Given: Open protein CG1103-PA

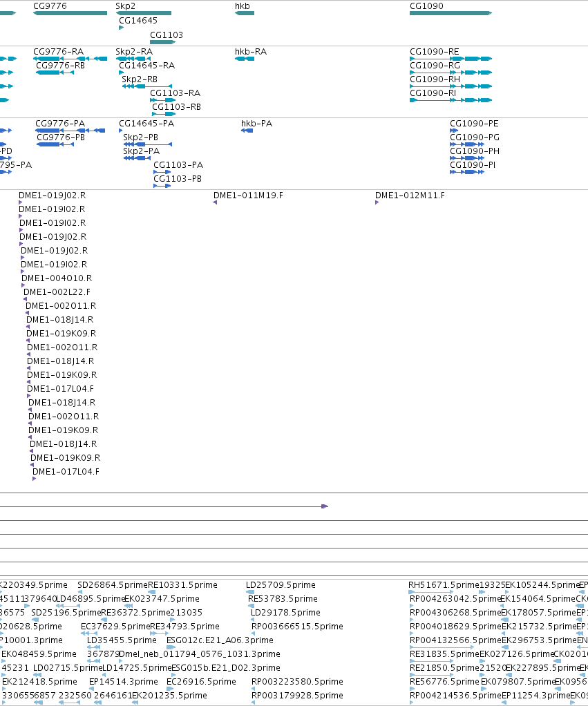Looking at the screenshot, I should pos(178,165).
